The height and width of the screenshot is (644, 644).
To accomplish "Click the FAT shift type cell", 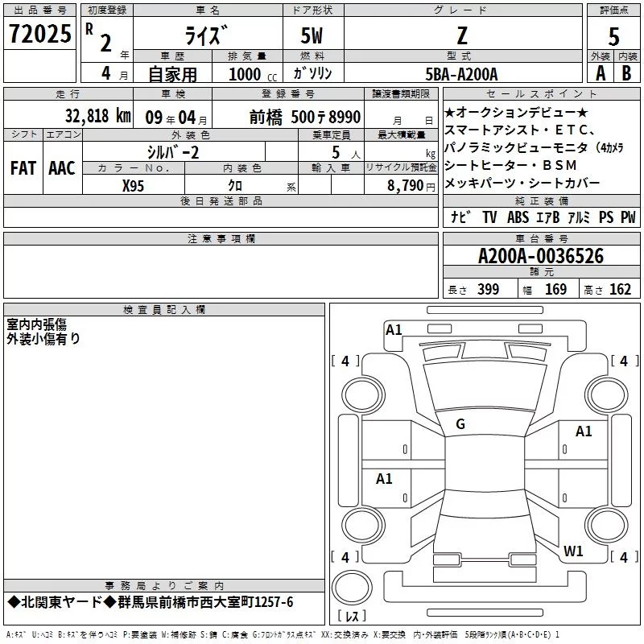I will coord(22,168).
